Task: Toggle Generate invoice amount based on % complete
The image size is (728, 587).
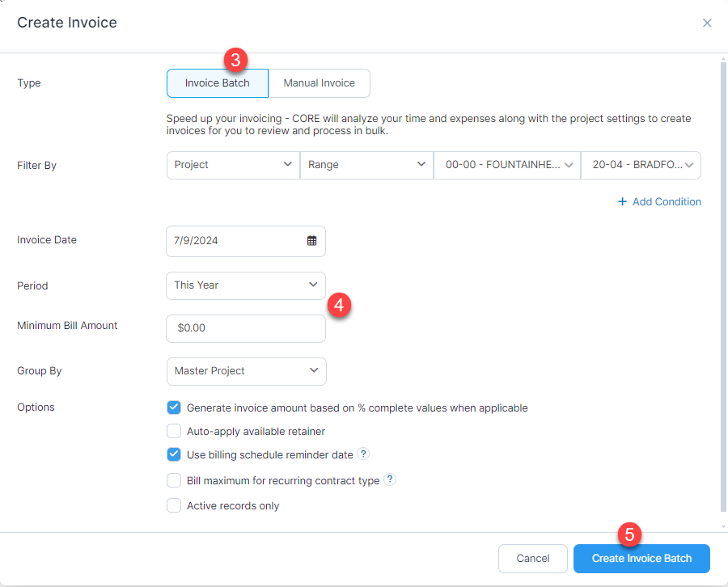Action: coord(174,408)
